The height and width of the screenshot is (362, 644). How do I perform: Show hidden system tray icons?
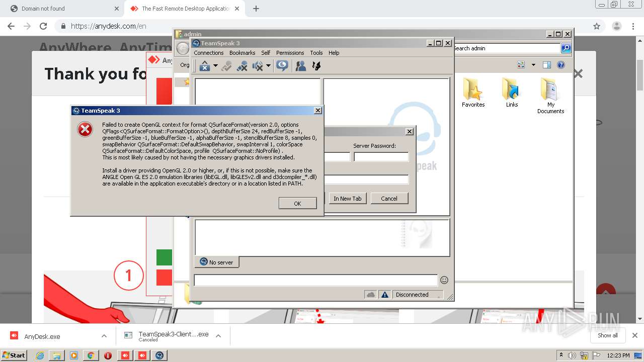click(561, 355)
